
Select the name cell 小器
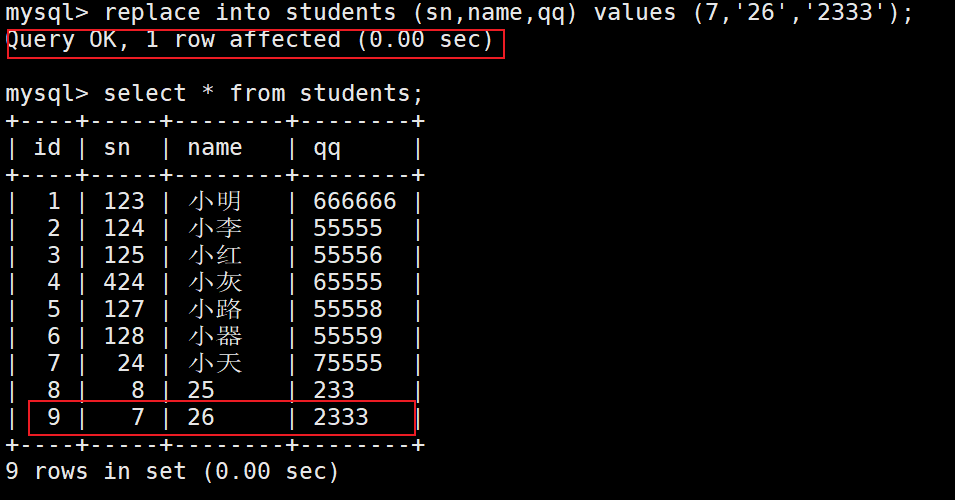pos(215,336)
